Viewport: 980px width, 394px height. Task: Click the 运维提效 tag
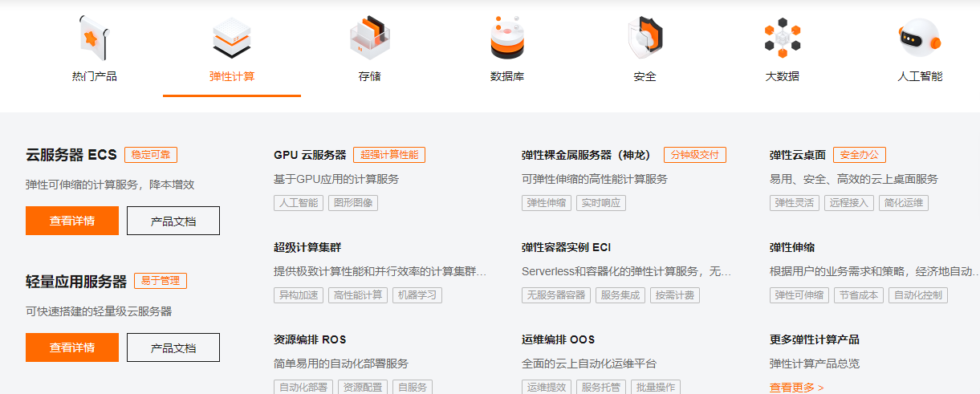[x=547, y=387]
